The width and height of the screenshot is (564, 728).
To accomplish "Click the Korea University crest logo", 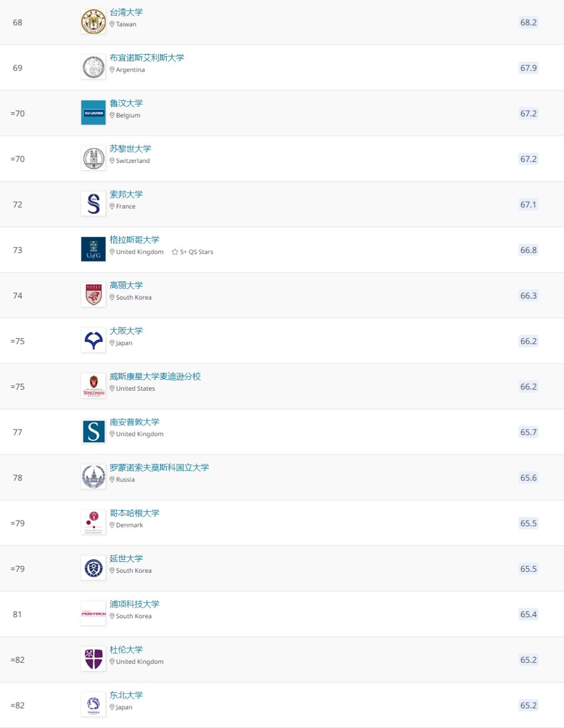I will coord(93,295).
